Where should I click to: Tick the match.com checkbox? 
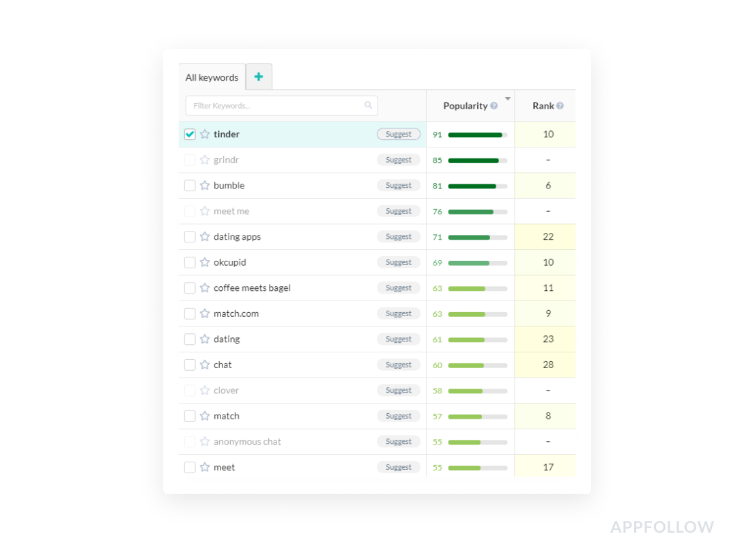click(x=190, y=313)
